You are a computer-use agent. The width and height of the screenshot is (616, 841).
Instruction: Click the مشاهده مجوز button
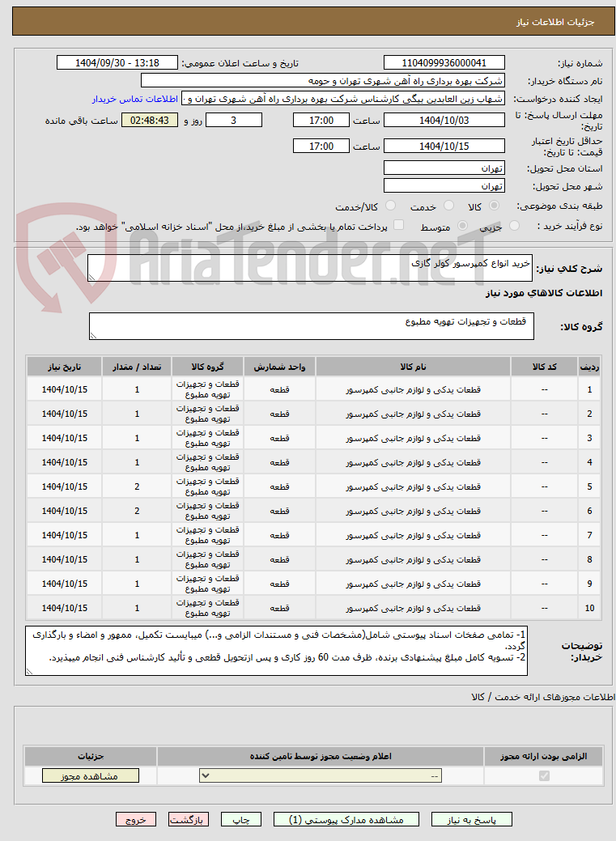pyautogui.click(x=90, y=776)
